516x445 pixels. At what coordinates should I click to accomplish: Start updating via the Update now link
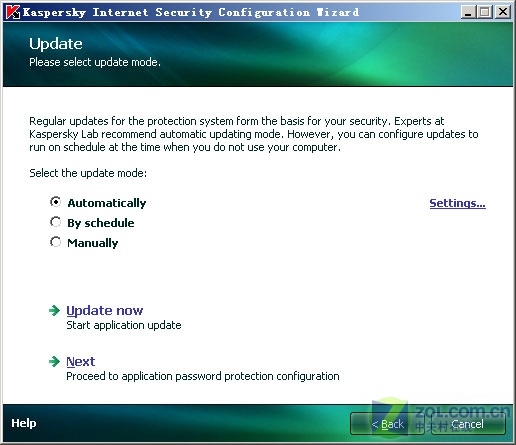[x=105, y=311]
